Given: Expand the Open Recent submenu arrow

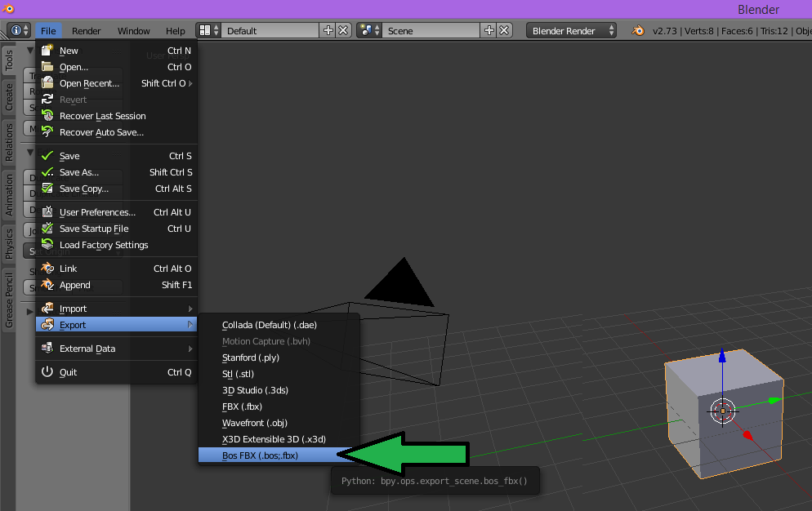Looking at the screenshot, I should pyautogui.click(x=190, y=83).
